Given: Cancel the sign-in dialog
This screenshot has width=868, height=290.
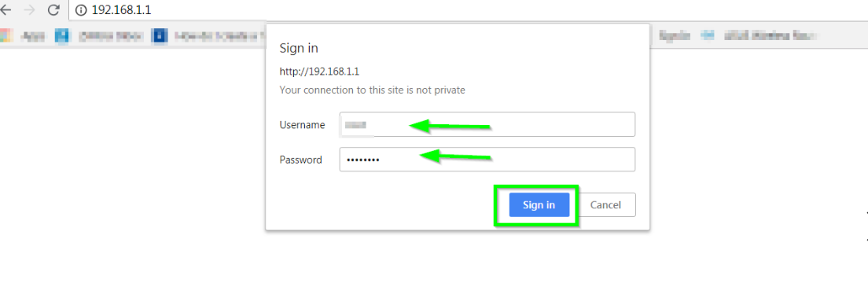Looking at the screenshot, I should coord(605,205).
